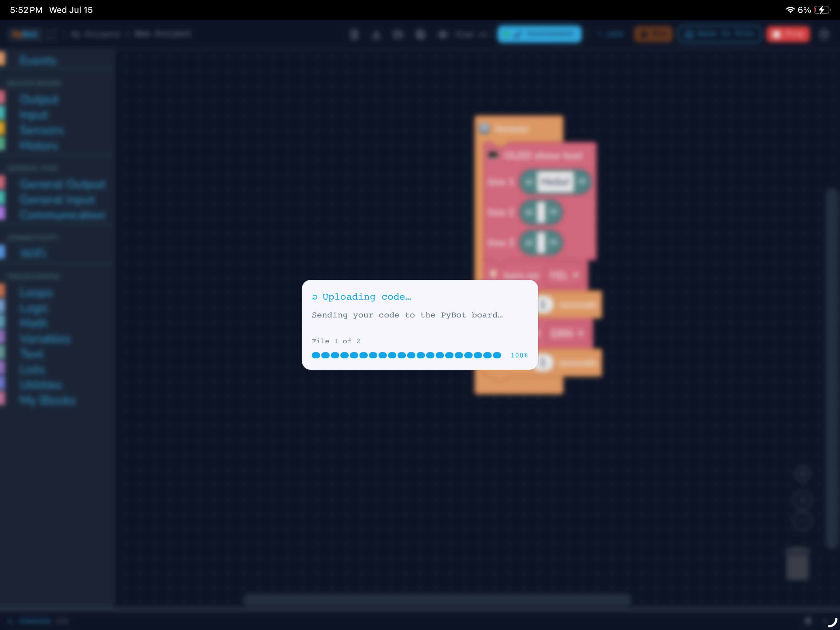This screenshot has height=630, width=840.
Task: Click the workspace trash can
Action: 797,564
